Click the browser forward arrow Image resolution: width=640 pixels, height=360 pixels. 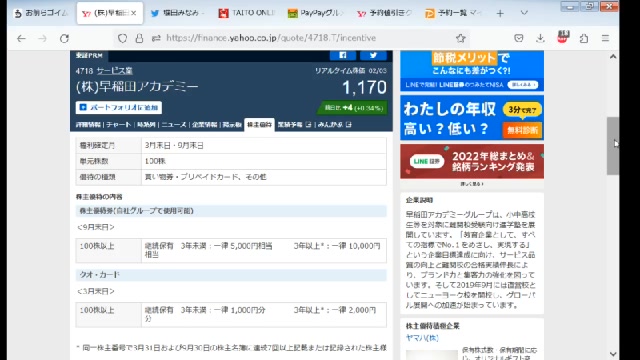(42, 38)
